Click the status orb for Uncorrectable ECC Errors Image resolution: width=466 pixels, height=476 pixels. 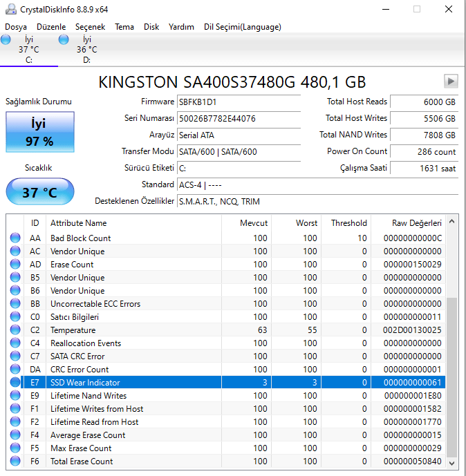point(15,303)
